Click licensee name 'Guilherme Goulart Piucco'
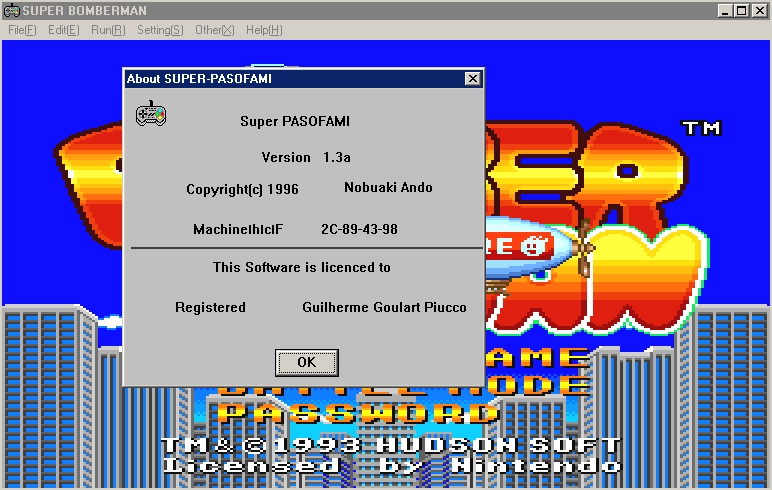772x490 pixels. coord(384,307)
